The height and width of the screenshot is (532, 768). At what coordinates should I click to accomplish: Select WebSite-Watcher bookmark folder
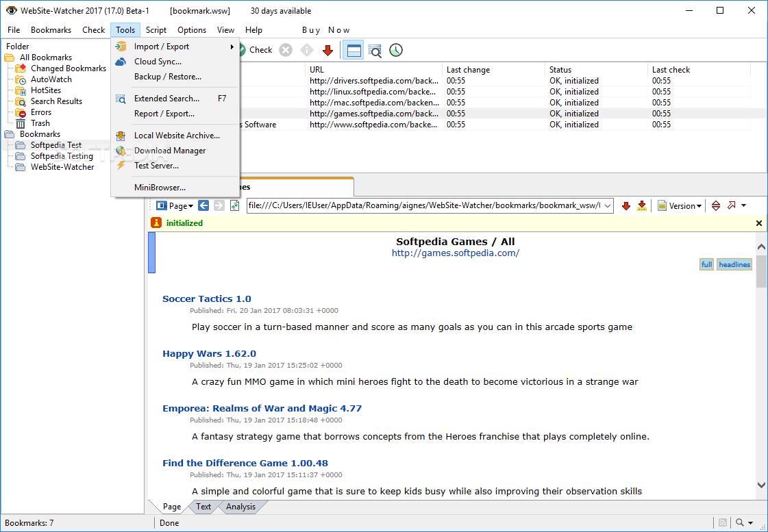pos(62,167)
